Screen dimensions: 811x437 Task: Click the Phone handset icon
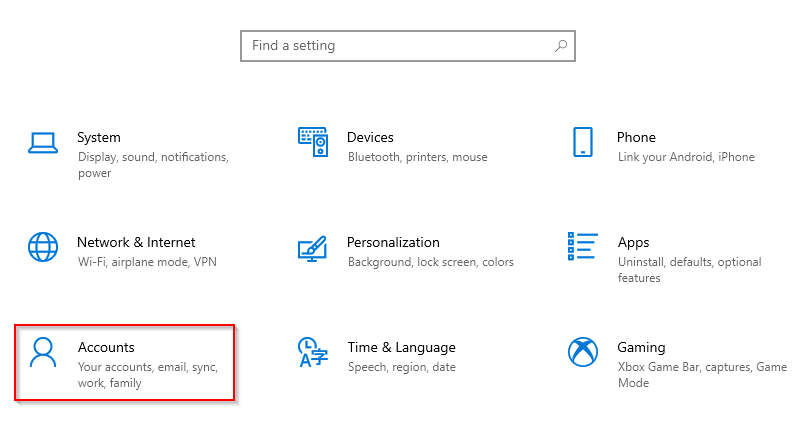[x=583, y=142]
